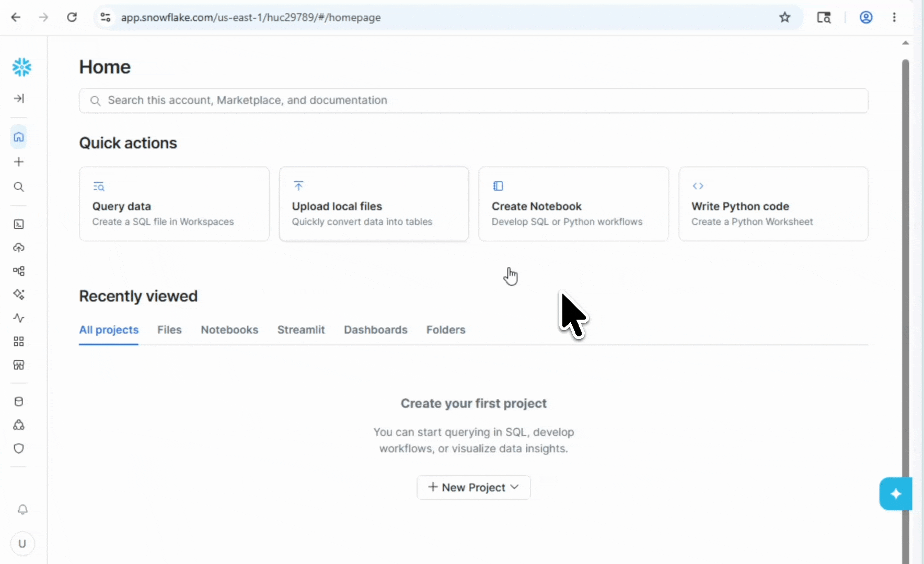This screenshot has height=564, width=924.
Task: Click the vertical page scrollbar
Action: click(905, 311)
